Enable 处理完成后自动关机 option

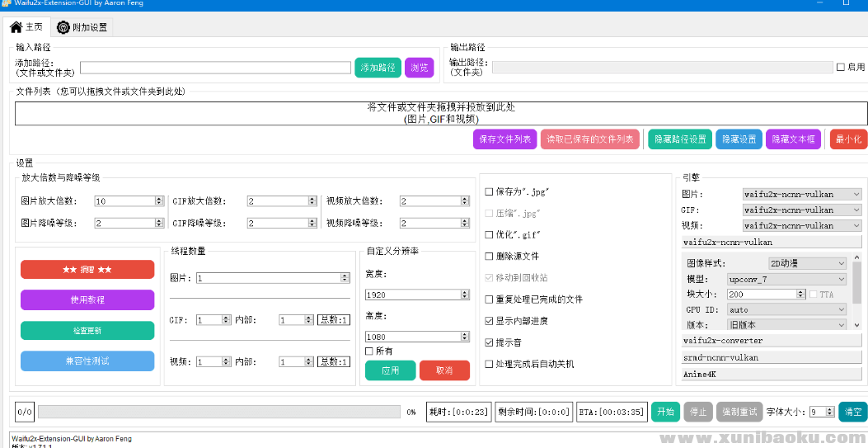click(x=489, y=364)
